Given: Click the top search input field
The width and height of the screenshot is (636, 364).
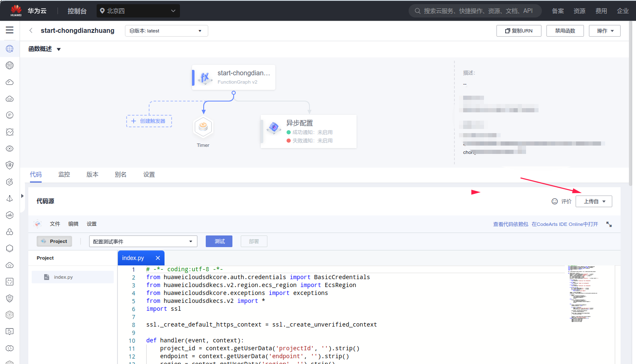Looking at the screenshot, I should 475,11.
